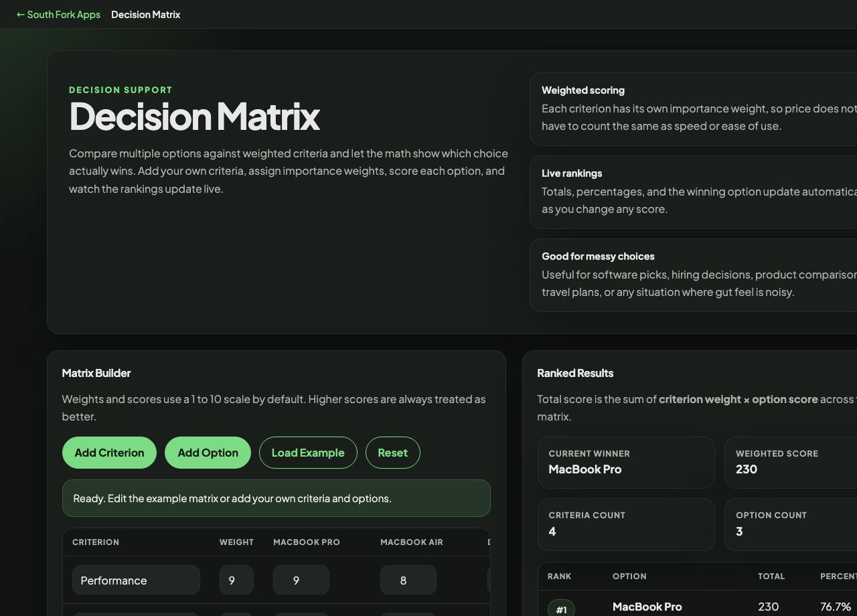Click the large Decision Matrix heading
The image size is (857, 616).
pyautogui.click(x=195, y=117)
